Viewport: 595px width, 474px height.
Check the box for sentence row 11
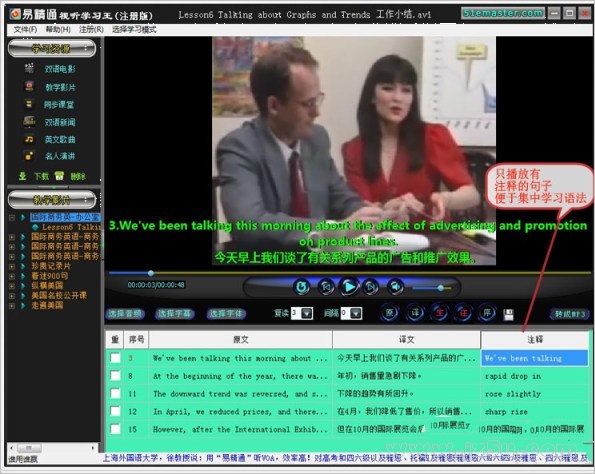tap(115, 393)
